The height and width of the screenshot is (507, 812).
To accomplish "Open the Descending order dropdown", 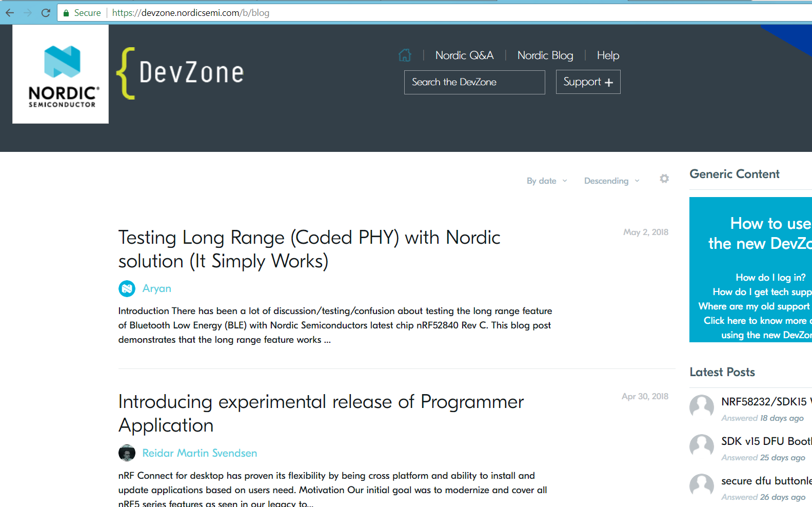I will coord(612,181).
